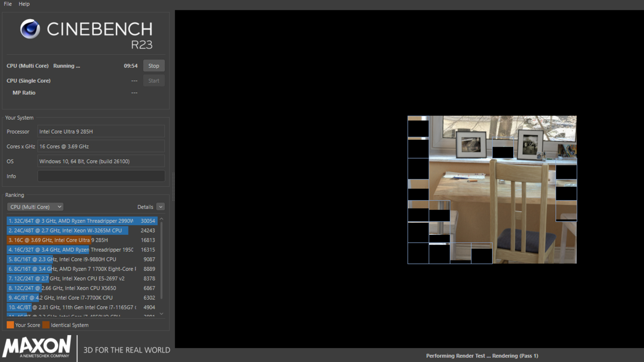The image size is (644, 362).
Task: Expand the Details chevron dropdown
Action: pyautogui.click(x=160, y=207)
